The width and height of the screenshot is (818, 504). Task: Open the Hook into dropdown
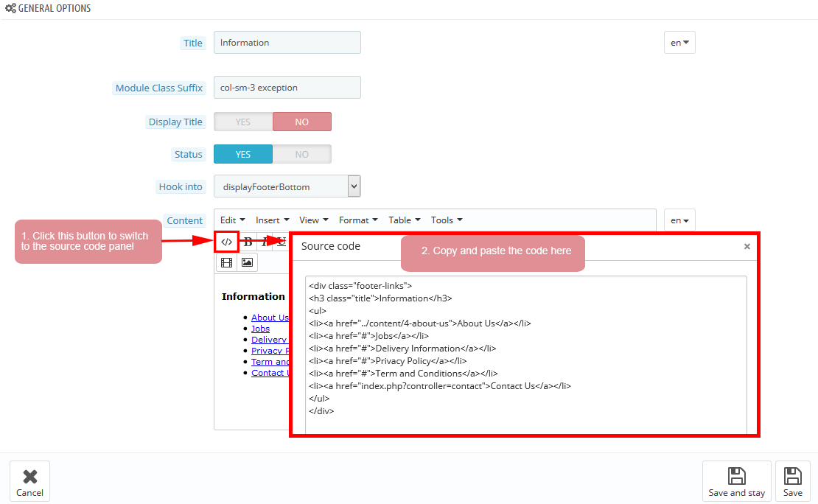[287, 186]
